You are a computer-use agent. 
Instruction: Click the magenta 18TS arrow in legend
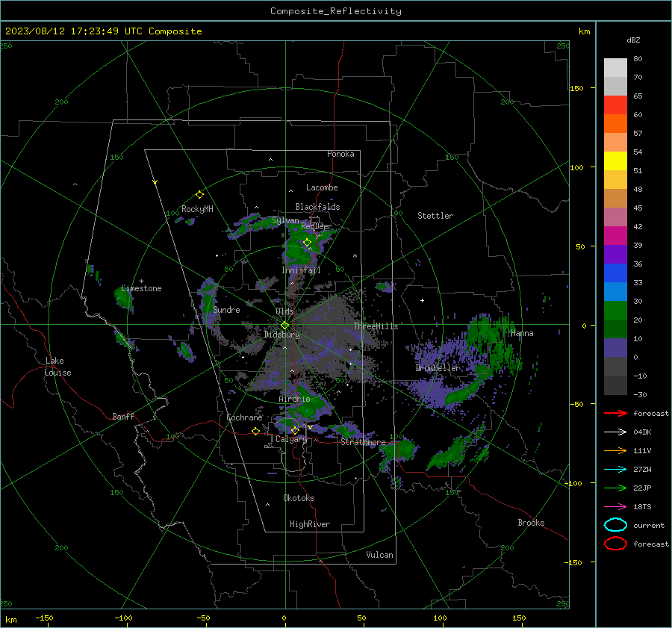(x=615, y=507)
